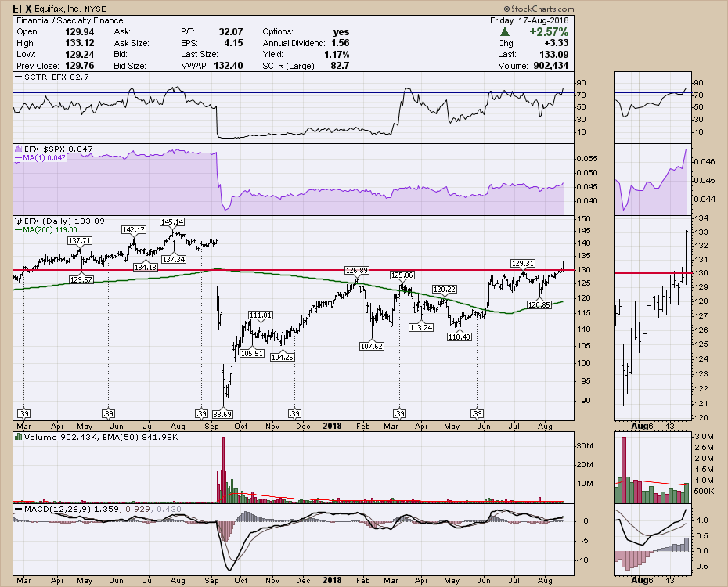Click the 137.34 price annotation

174,259
